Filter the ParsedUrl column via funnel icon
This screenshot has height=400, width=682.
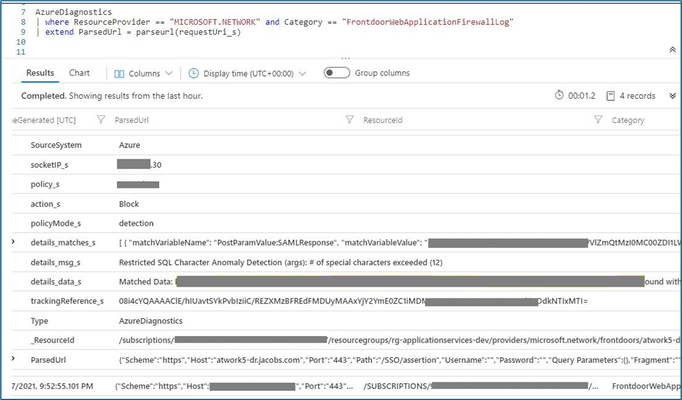click(x=349, y=120)
